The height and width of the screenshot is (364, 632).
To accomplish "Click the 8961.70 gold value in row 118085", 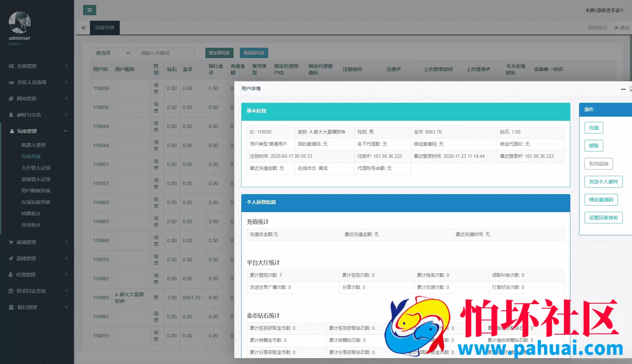I will (x=191, y=298).
